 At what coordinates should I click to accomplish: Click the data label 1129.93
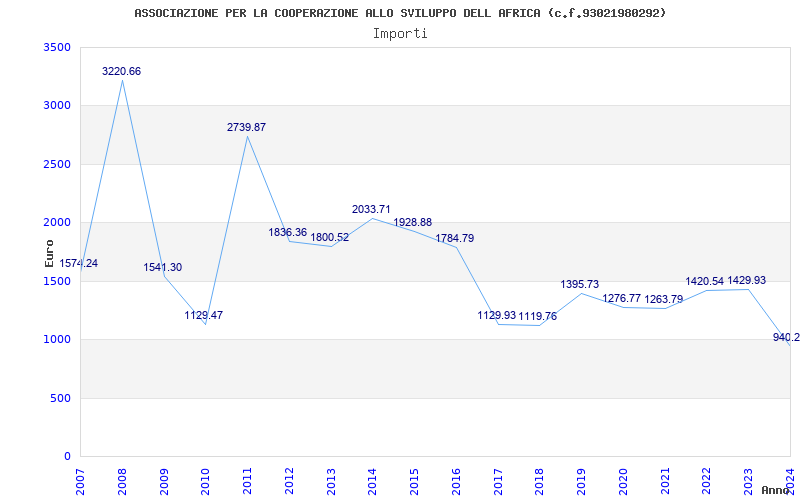pyautogui.click(x=497, y=315)
